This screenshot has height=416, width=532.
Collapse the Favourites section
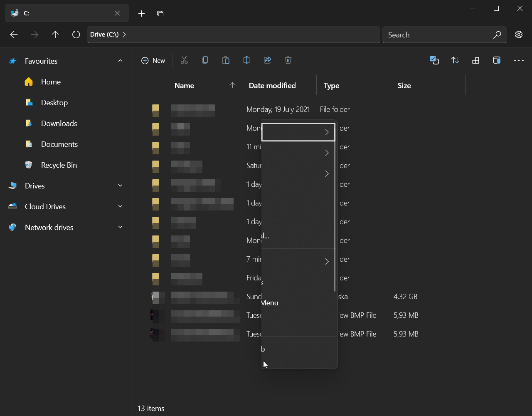click(x=120, y=61)
